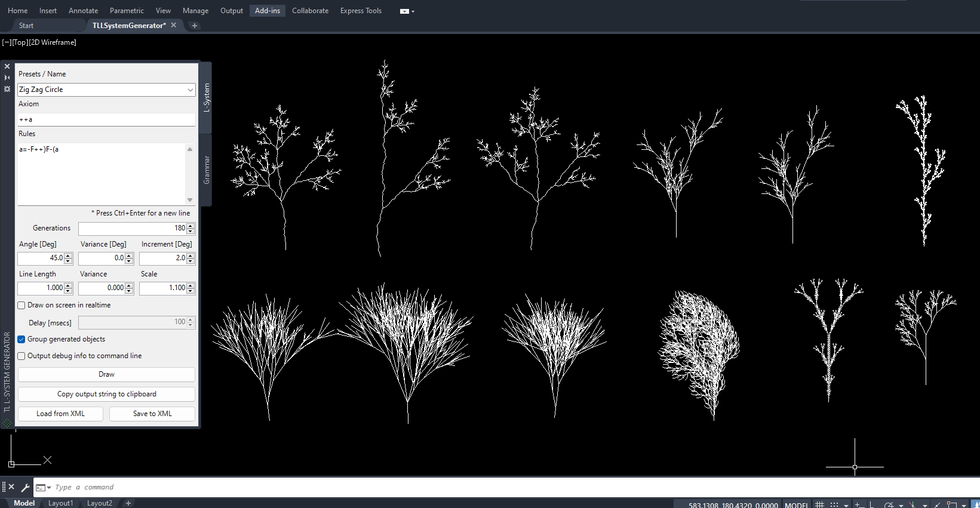Increase Generations value with up arrow
This screenshot has height=508, width=980.
pos(191,226)
